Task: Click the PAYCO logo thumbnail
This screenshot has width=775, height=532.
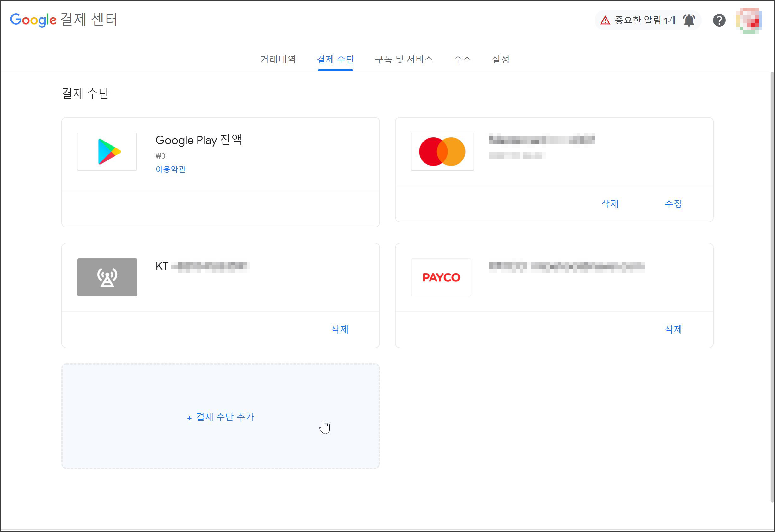Action: pyautogui.click(x=441, y=277)
